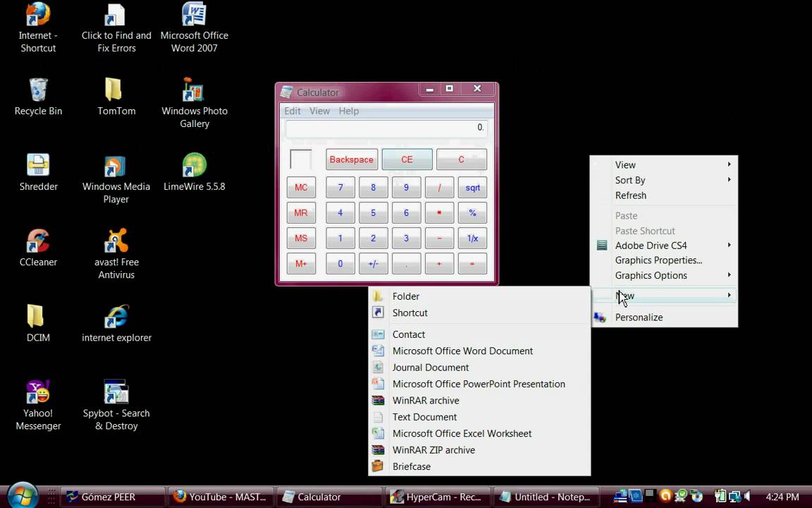Switch to Untitled - Notepad taskbar button
Viewport: 812px width, 508px height.
click(x=546, y=497)
